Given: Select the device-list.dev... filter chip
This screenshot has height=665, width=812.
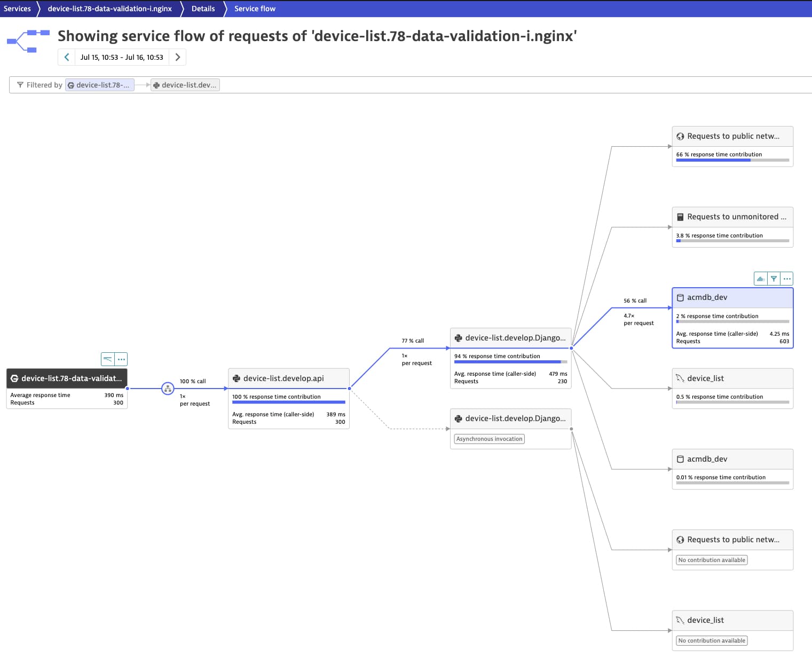Looking at the screenshot, I should pyautogui.click(x=185, y=84).
